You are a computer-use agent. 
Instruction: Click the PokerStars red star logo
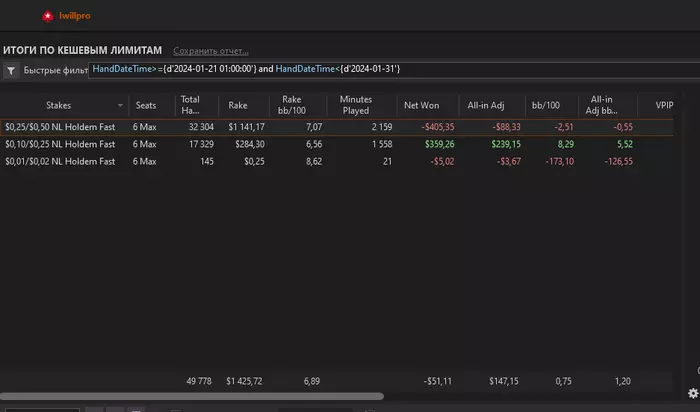(46, 17)
